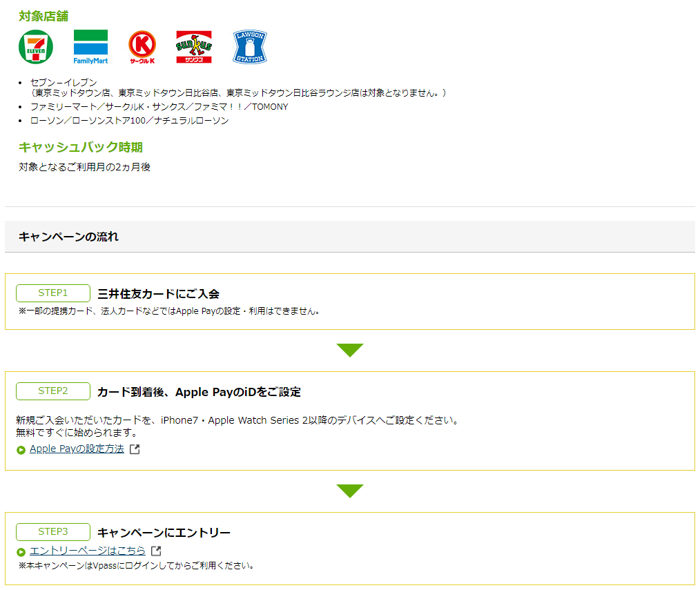Click the Lawson Station logo

point(250,47)
